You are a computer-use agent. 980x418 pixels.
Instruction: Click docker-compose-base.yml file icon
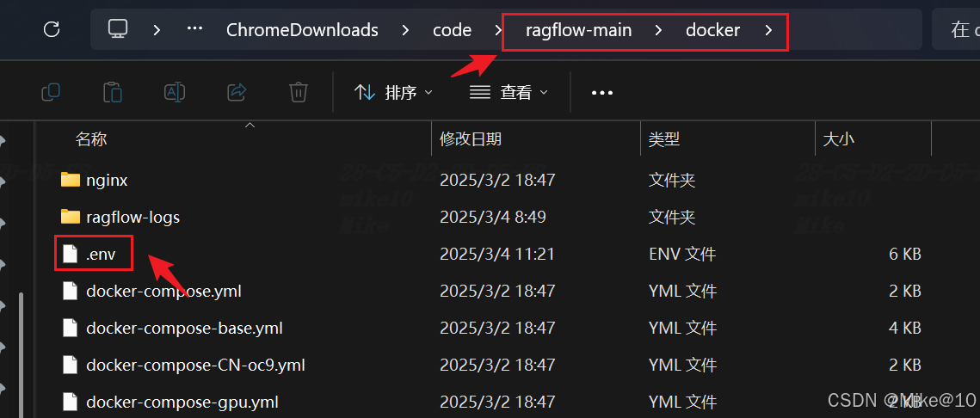tap(71, 328)
